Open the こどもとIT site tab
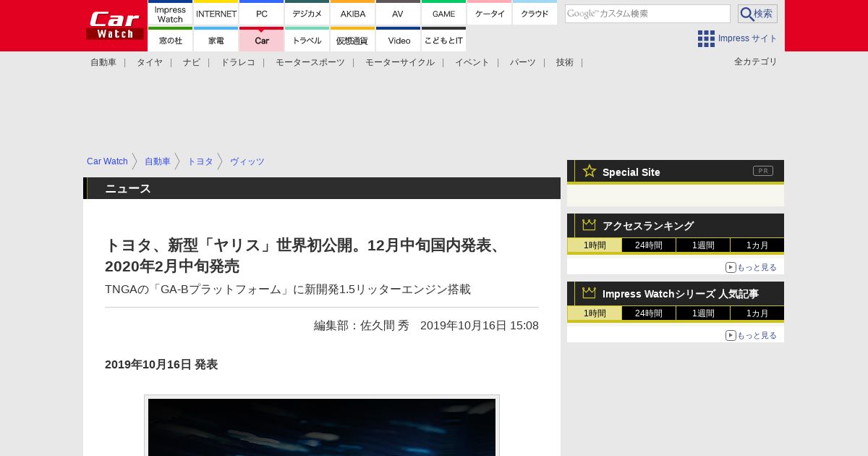This screenshot has height=456, width=868. click(x=443, y=40)
